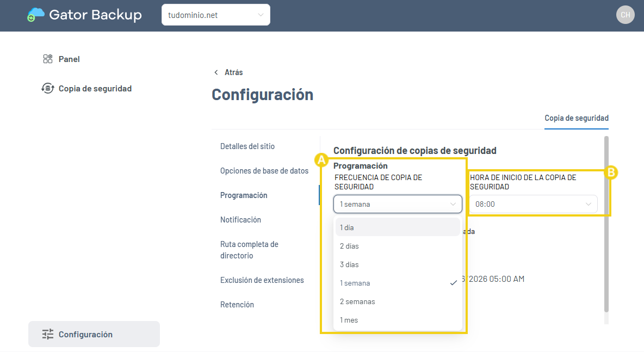Open the Notificación settings section
This screenshot has height=352, width=644.
tap(240, 220)
